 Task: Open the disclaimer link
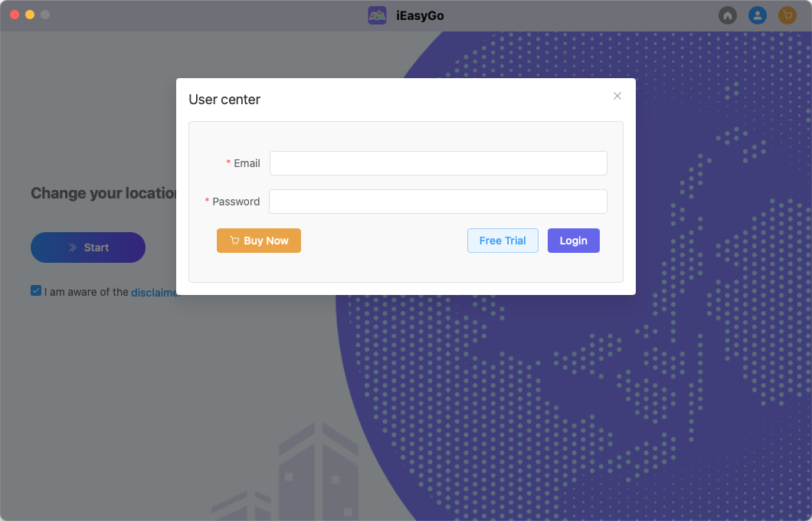point(154,293)
